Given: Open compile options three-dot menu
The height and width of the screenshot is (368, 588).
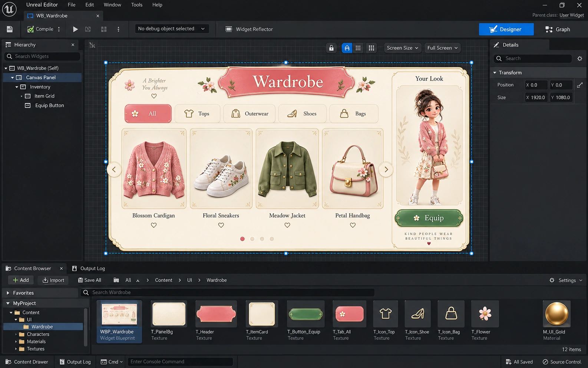Looking at the screenshot, I should [x=59, y=29].
